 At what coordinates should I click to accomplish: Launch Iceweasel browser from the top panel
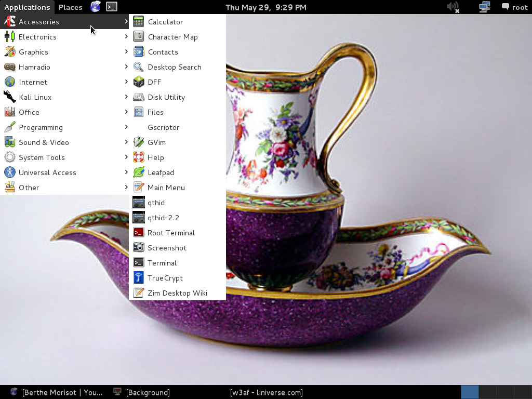tap(95, 7)
